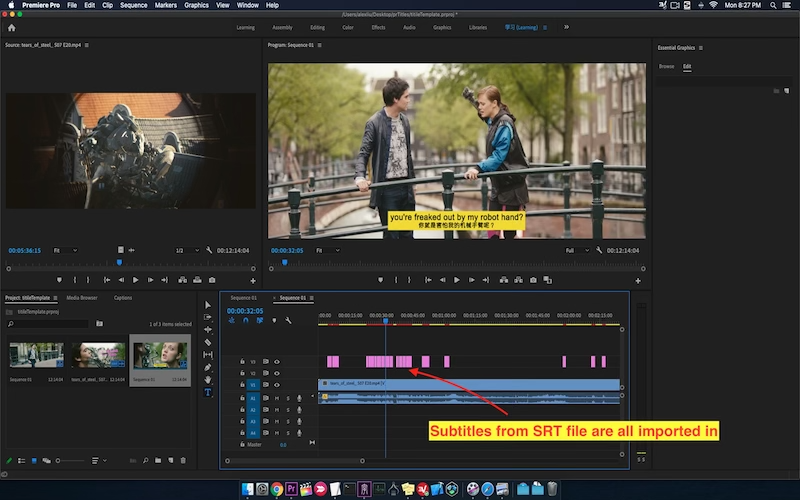Viewport: 800px width, 500px height.
Task: Select the Track Select Forward tool
Action: (208, 317)
